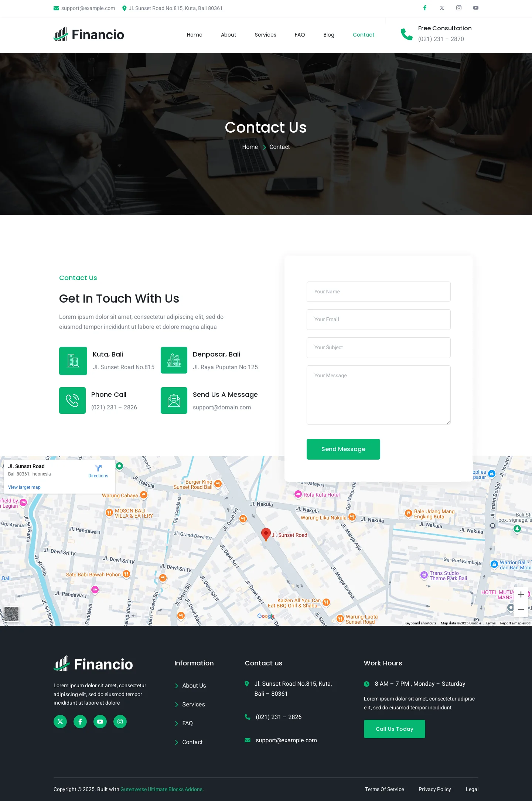Click the X icon in footer
The width and height of the screenshot is (532, 801).
pyautogui.click(x=60, y=722)
